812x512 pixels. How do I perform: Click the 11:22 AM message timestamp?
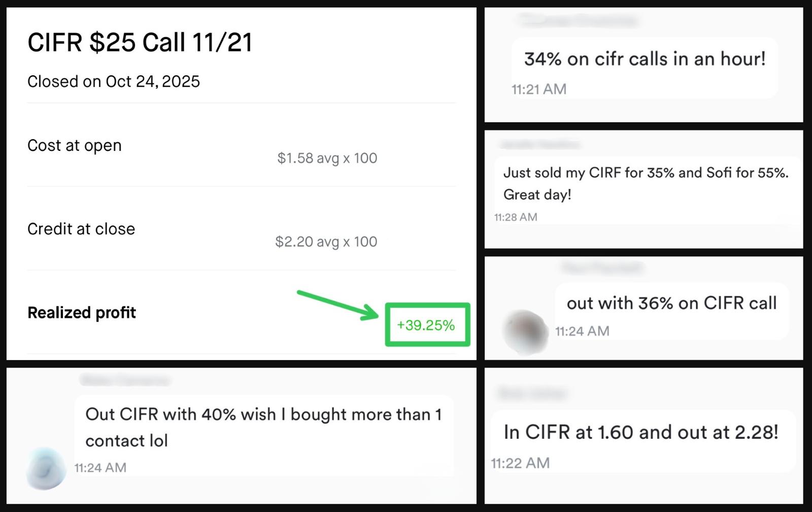click(520, 463)
